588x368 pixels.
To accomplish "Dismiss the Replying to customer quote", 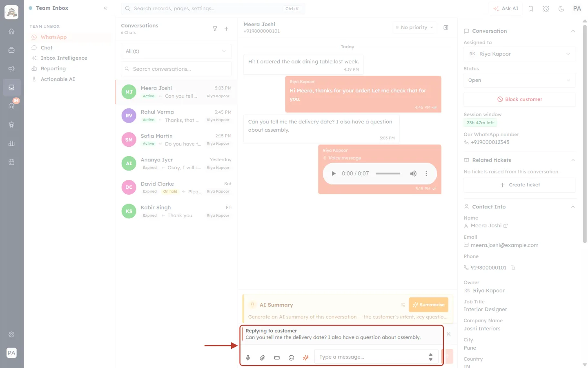I will 448,334.
